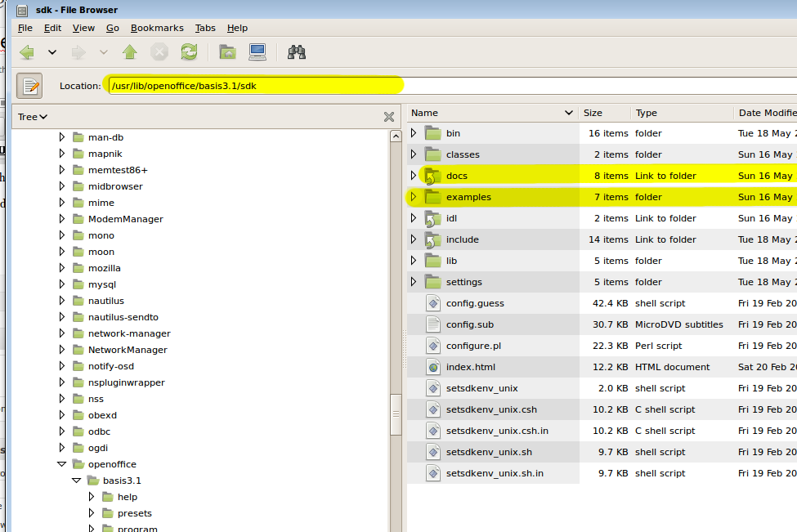Select the config.guess shell script icon
Image resolution: width=797 pixels, height=532 pixels.
tap(433, 303)
